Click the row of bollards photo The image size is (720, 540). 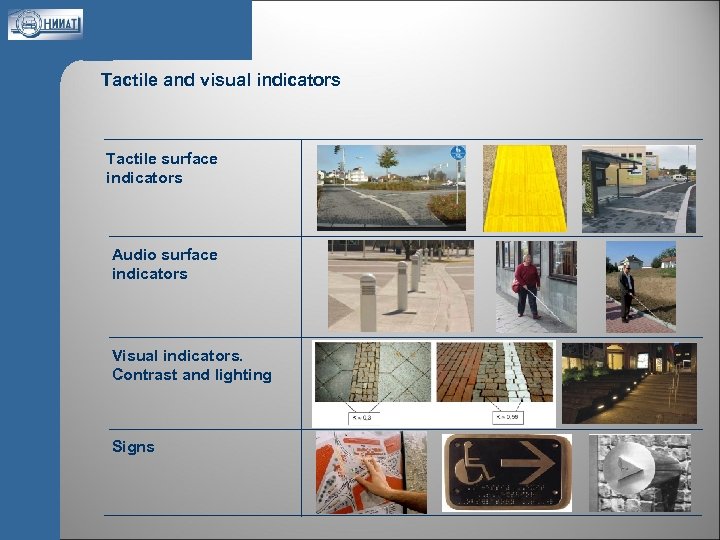coord(401,286)
